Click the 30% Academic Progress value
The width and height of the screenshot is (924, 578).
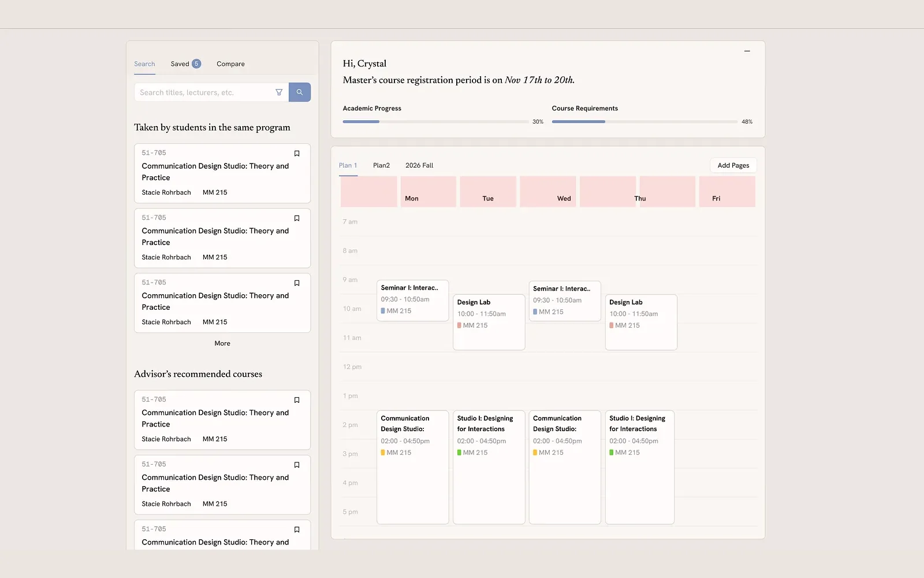(x=538, y=122)
